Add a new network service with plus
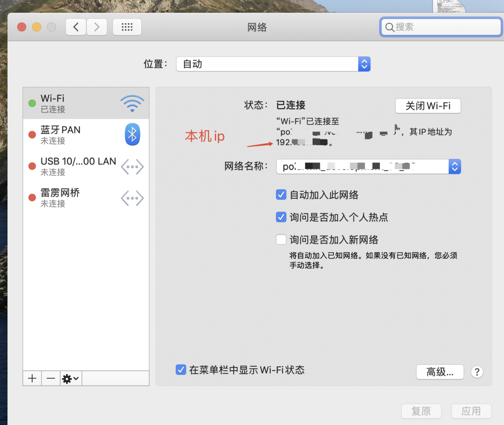Image resolution: width=504 pixels, height=425 pixels. [32, 378]
